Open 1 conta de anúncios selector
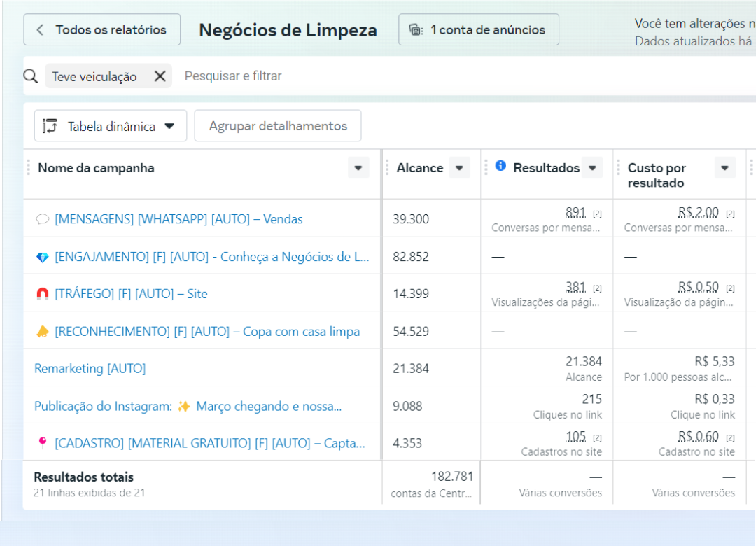 point(479,30)
